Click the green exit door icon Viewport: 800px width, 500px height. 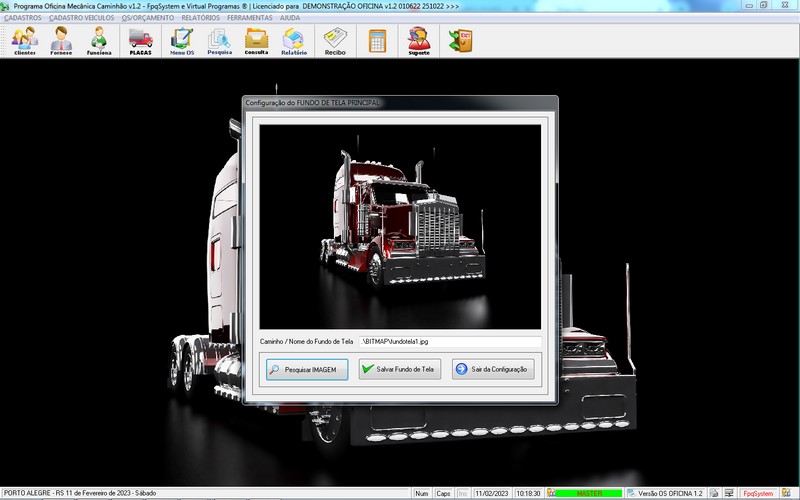[x=460, y=40]
